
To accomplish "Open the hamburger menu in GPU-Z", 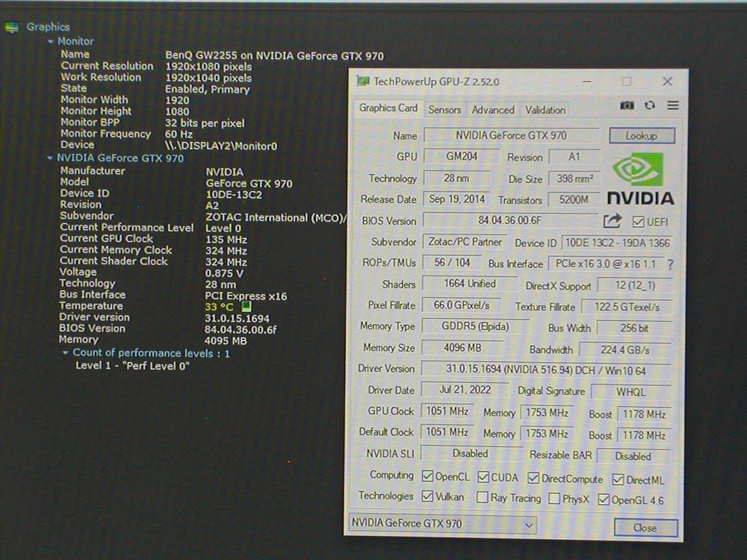I will pos(672,105).
